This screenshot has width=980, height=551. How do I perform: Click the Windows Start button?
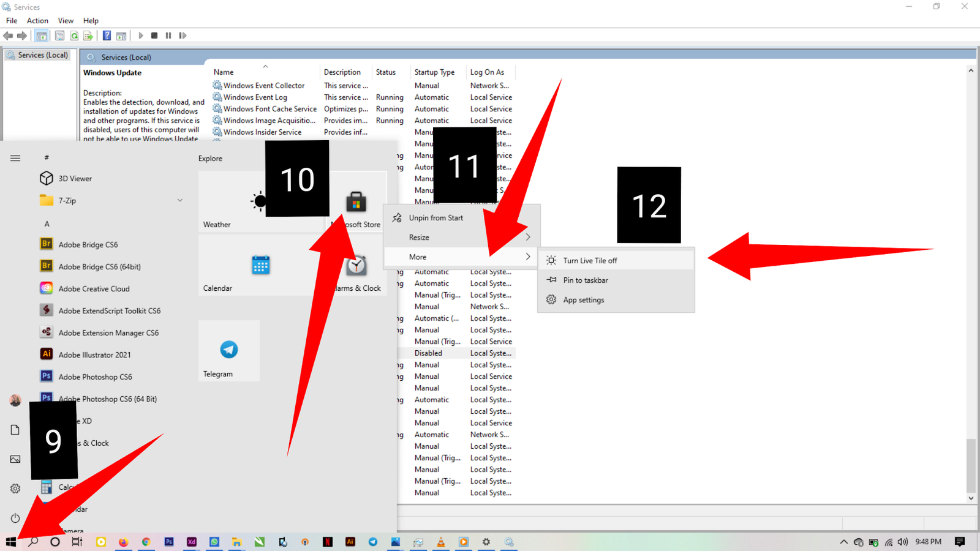(x=11, y=542)
